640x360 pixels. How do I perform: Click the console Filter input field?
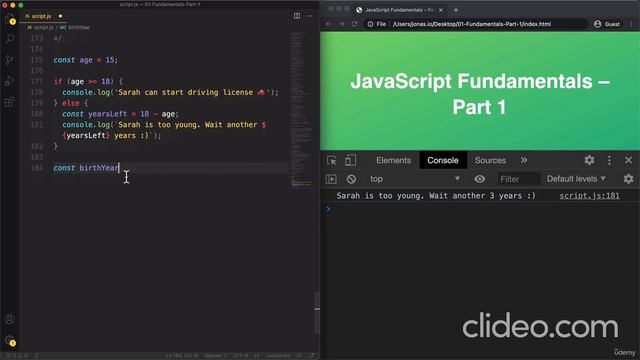(x=518, y=179)
